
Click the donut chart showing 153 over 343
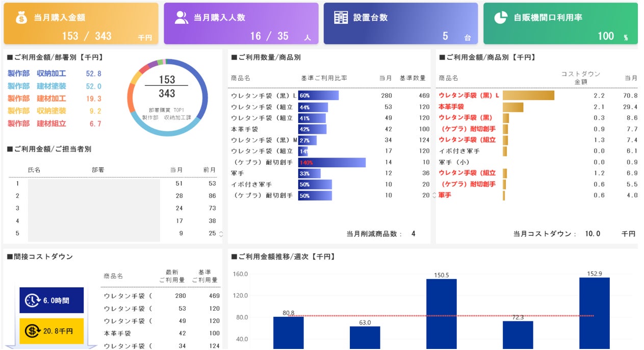167,97
